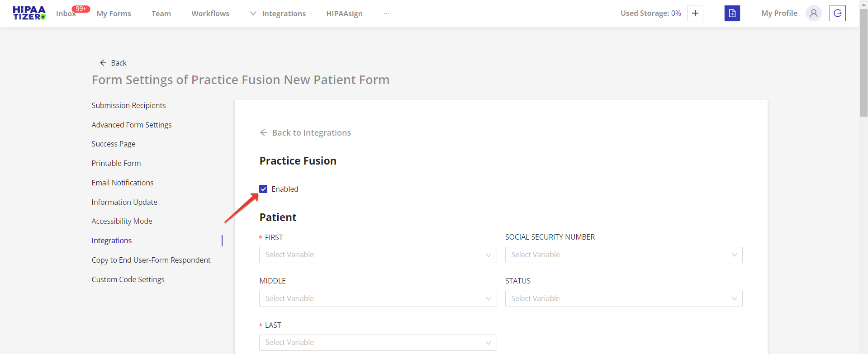Open the STATUS Select Variable dropdown
This screenshot has width=868, height=354.
tap(623, 299)
